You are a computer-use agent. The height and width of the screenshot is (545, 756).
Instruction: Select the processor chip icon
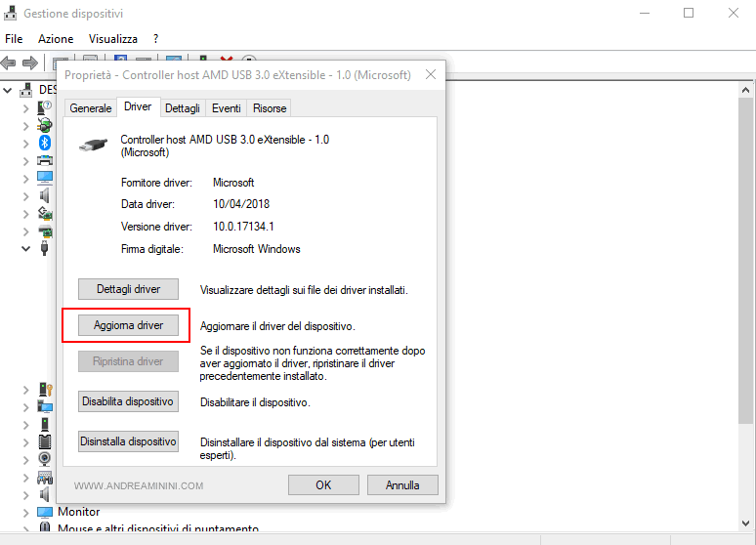coord(45,441)
